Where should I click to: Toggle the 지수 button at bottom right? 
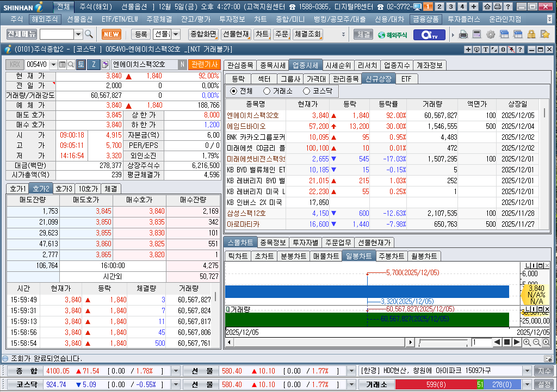pos(544,371)
